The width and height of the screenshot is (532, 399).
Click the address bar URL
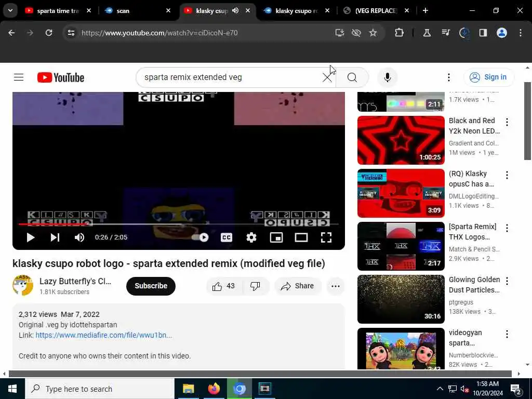(159, 33)
